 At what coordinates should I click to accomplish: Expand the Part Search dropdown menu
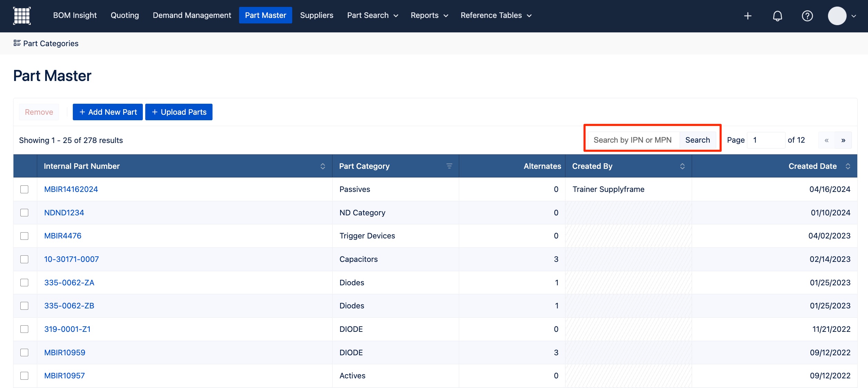pyautogui.click(x=373, y=16)
